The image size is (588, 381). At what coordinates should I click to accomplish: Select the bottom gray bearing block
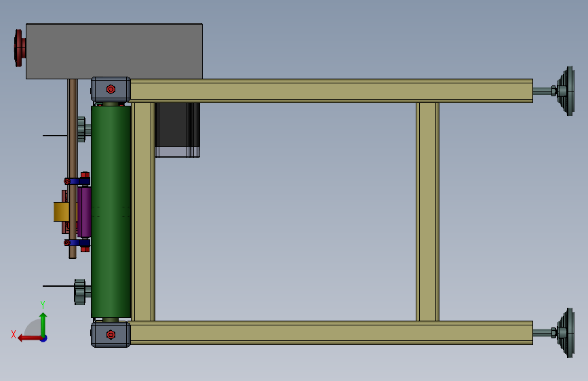coord(111,334)
